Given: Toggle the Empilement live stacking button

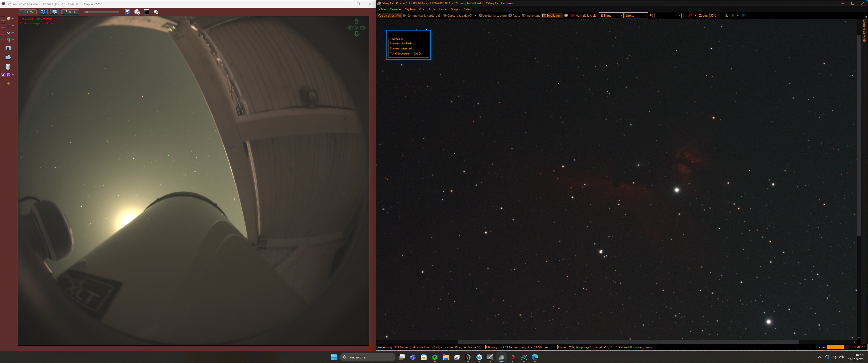Looking at the screenshot, I should 552,15.
